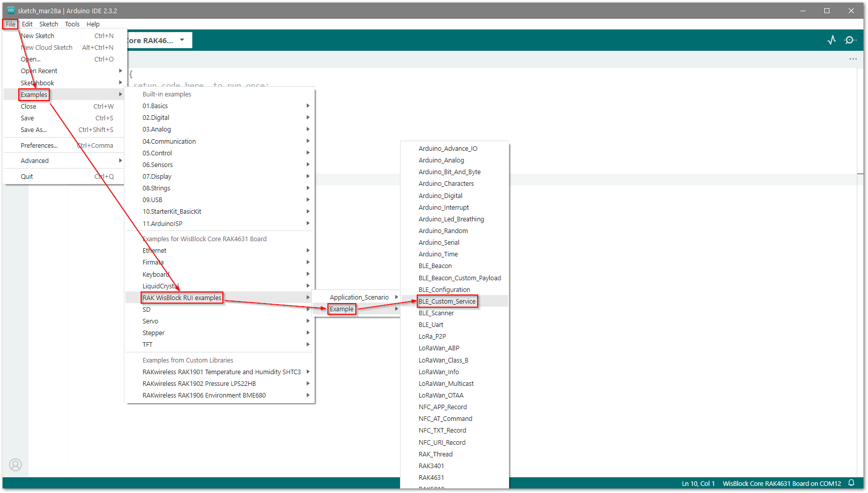Select the Example submenu item
Screen dimensions: 868x493
coord(356,309)
